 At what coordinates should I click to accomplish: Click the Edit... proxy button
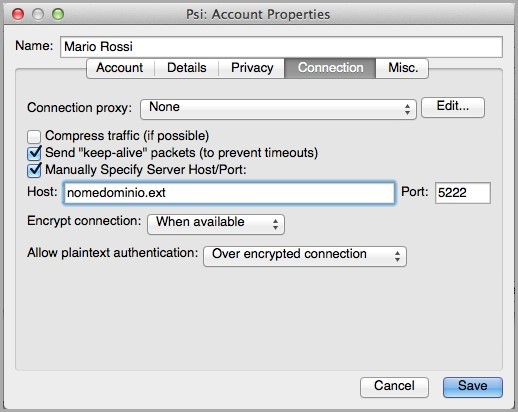(x=453, y=107)
